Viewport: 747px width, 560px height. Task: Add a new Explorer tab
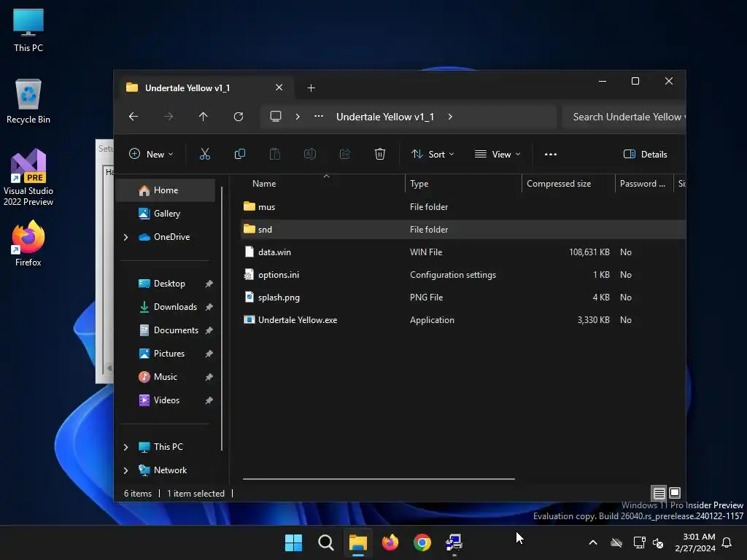311,88
